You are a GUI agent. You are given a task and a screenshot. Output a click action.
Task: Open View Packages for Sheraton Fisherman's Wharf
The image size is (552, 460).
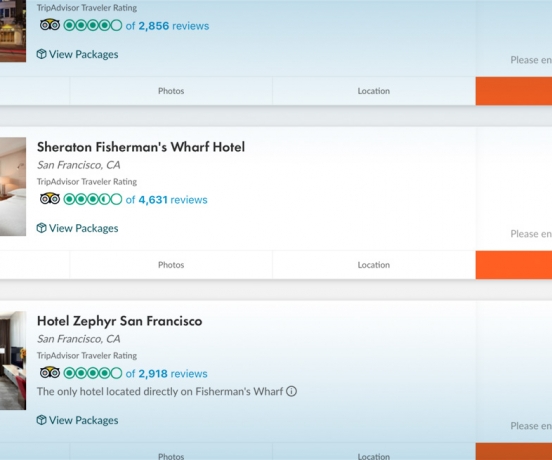[77, 228]
